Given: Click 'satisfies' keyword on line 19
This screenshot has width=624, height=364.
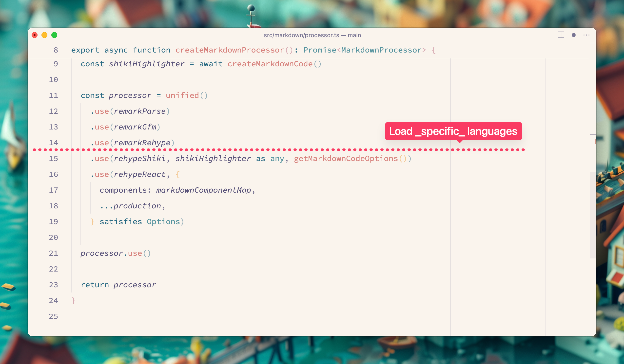Looking at the screenshot, I should click(x=121, y=222).
